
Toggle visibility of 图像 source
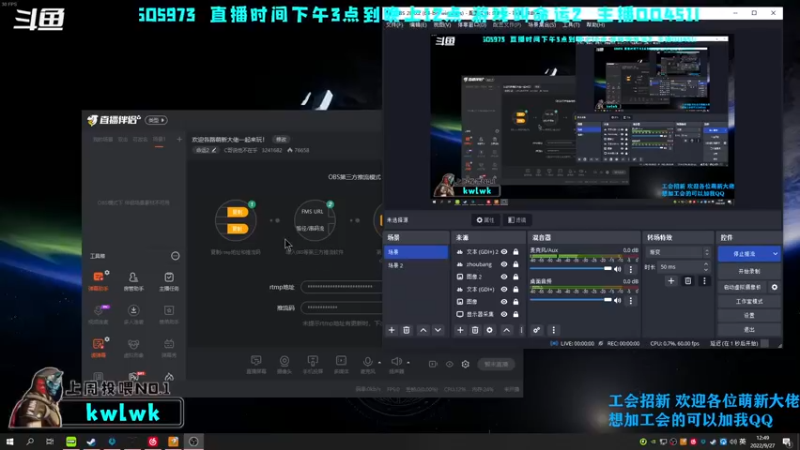point(504,302)
